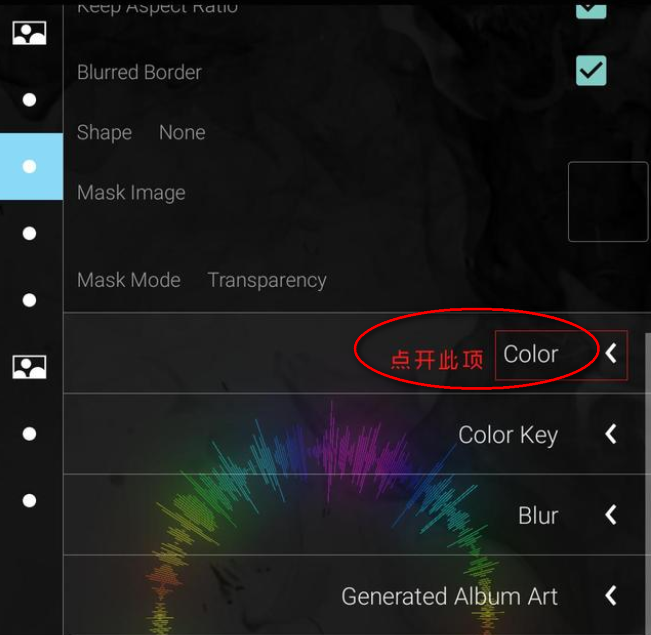Open the second image layer icon in sidebar
651x635 pixels.
[x=29, y=367]
